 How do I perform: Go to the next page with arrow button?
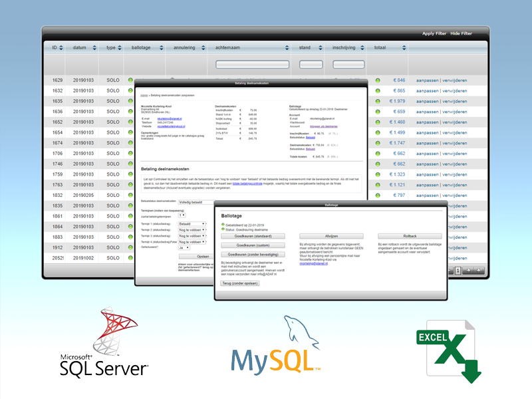(468, 271)
